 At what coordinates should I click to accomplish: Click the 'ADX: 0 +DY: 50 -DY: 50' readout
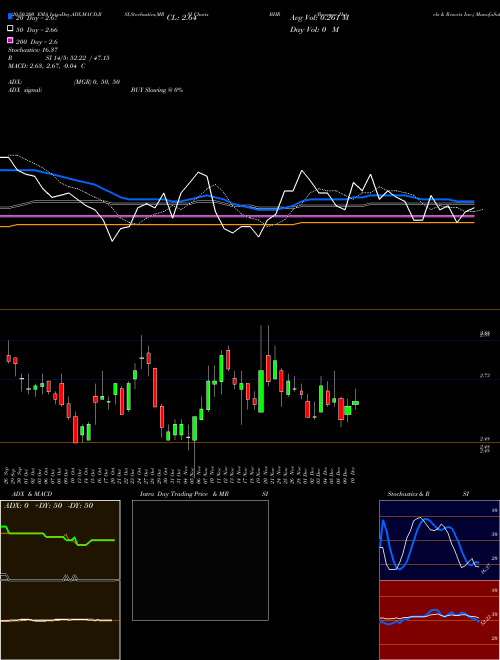click(48, 506)
